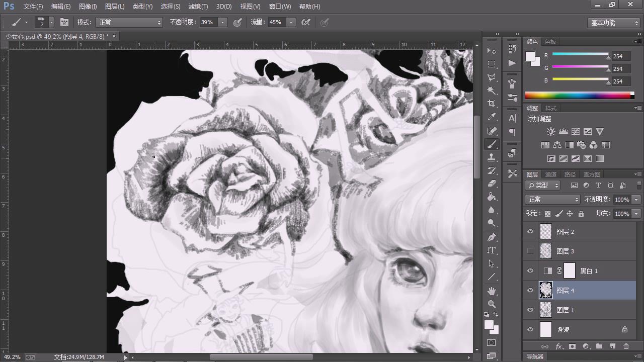Viewport: 644px width, 362px height.
Task: Hide the 背景 layer
Action: pyautogui.click(x=530, y=329)
